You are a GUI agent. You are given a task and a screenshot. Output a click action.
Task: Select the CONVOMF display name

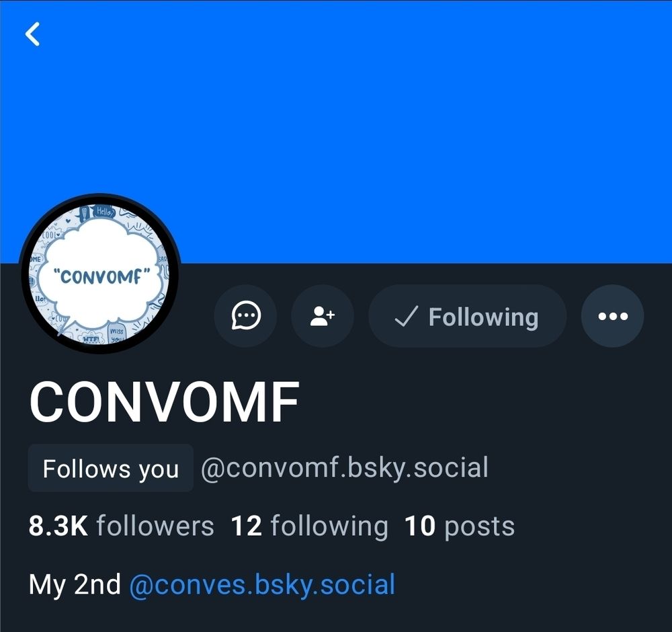click(x=164, y=402)
